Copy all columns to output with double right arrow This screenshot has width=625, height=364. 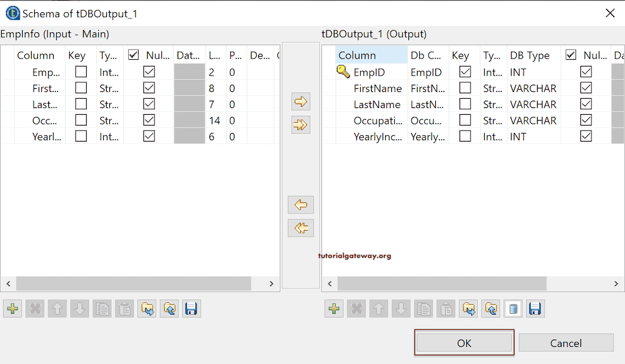pos(300,125)
